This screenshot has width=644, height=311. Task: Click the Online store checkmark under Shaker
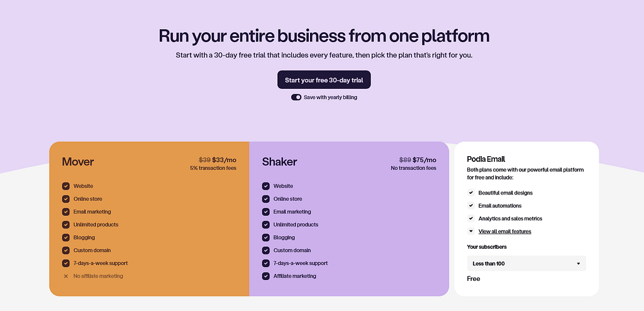pyautogui.click(x=266, y=199)
